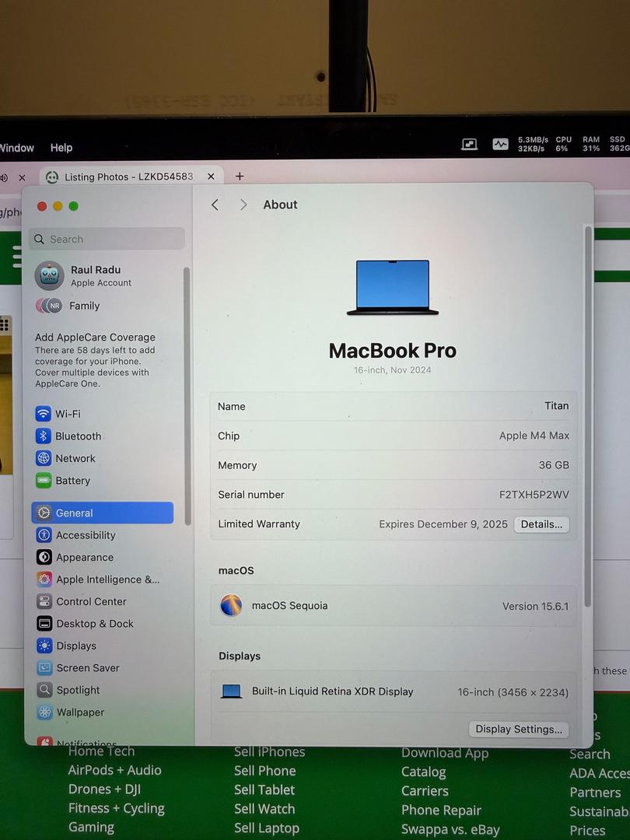The image size is (630, 840).
Task: Select Control Center icon in sidebar
Action: (x=44, y=602)
